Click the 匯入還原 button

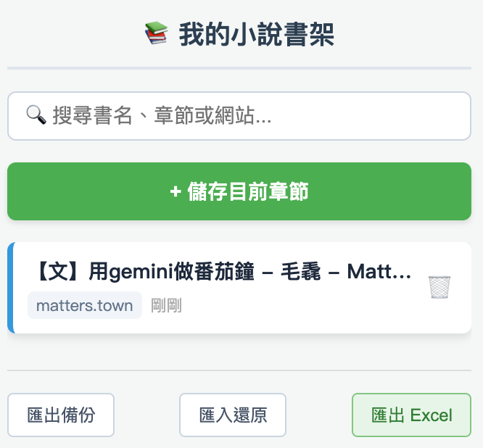point(233,415)
